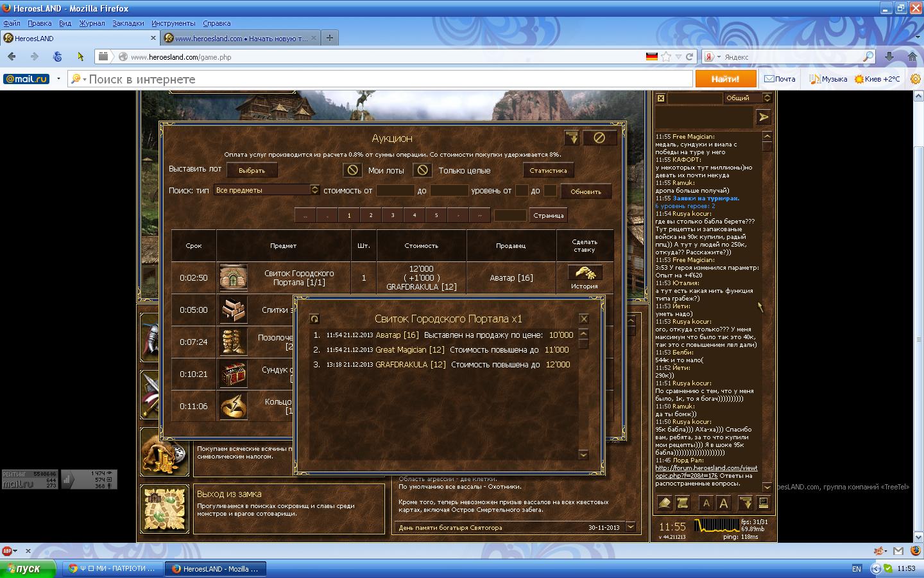Click the castle exit map icon

165,509
